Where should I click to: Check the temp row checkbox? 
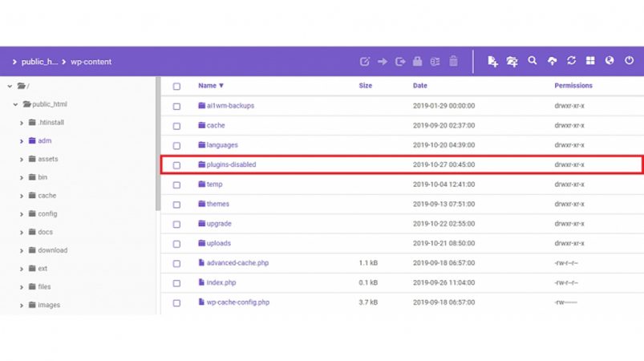(176, 185)
